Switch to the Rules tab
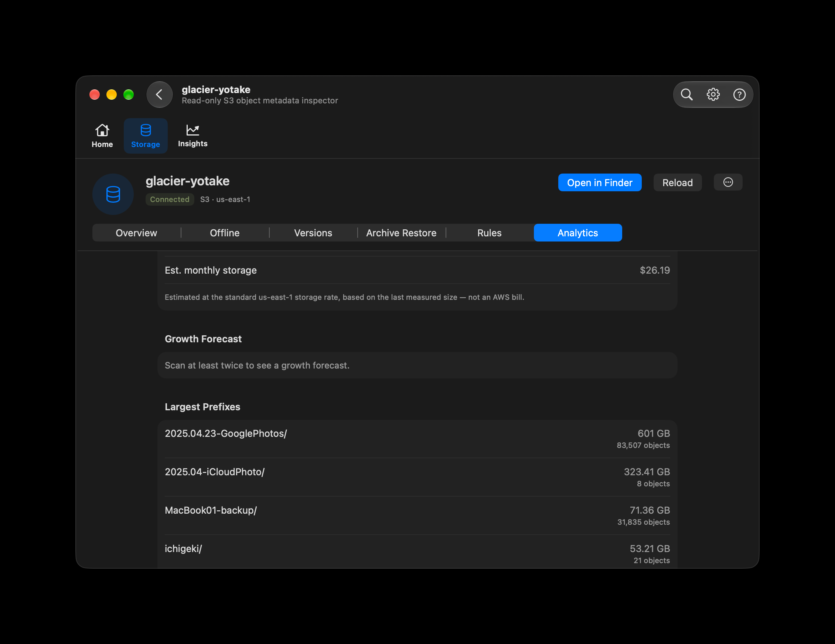The image size is (835, 644). click(x=490, y=233)
